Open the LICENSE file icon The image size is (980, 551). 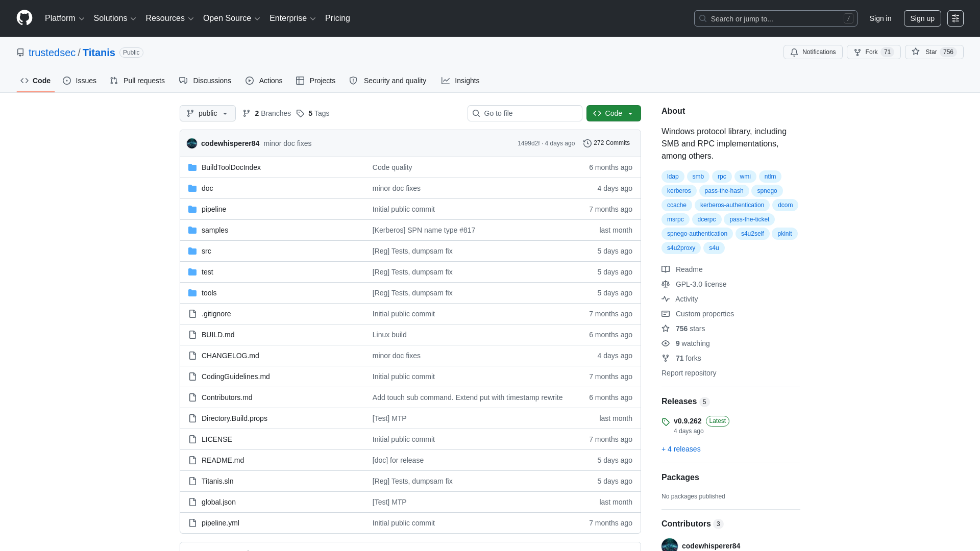click(192, 439)
